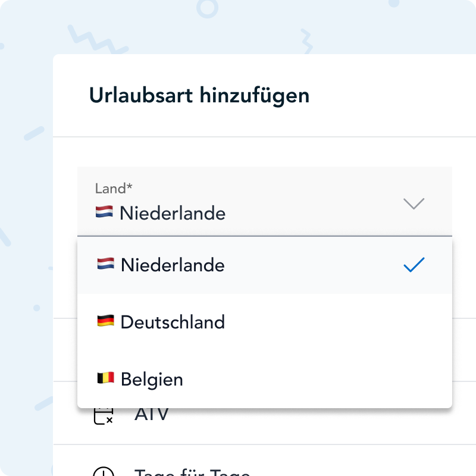Click the calendar icon next to ATV
Image resolution: width=476 pixels, height=476 pixels.
coord(104,415)
